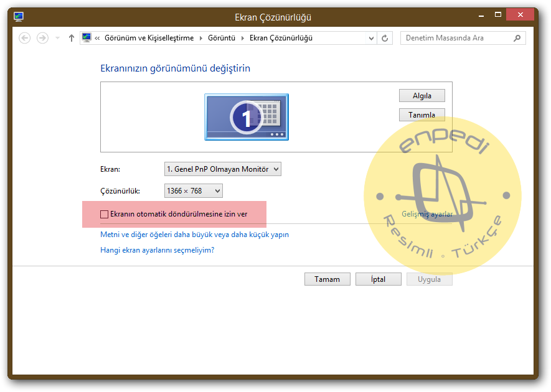The image size is (551, 392).
Task: Open Gelişmiş ayarlar link
Action: coord(427,214)
